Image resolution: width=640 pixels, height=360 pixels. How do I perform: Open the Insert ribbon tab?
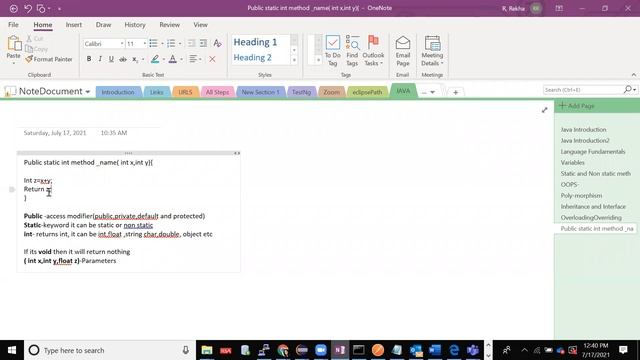(74, 25)
